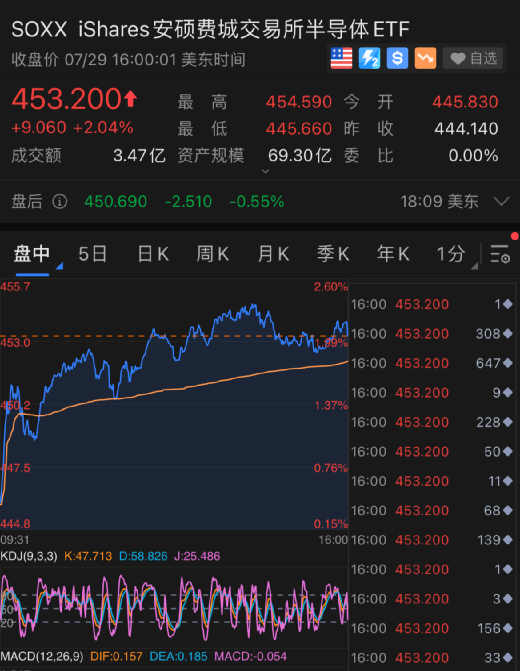Screen dimensions: 520x671
Task: Tap the 18:09 美东 timestamp
Action: click(439, 201)
